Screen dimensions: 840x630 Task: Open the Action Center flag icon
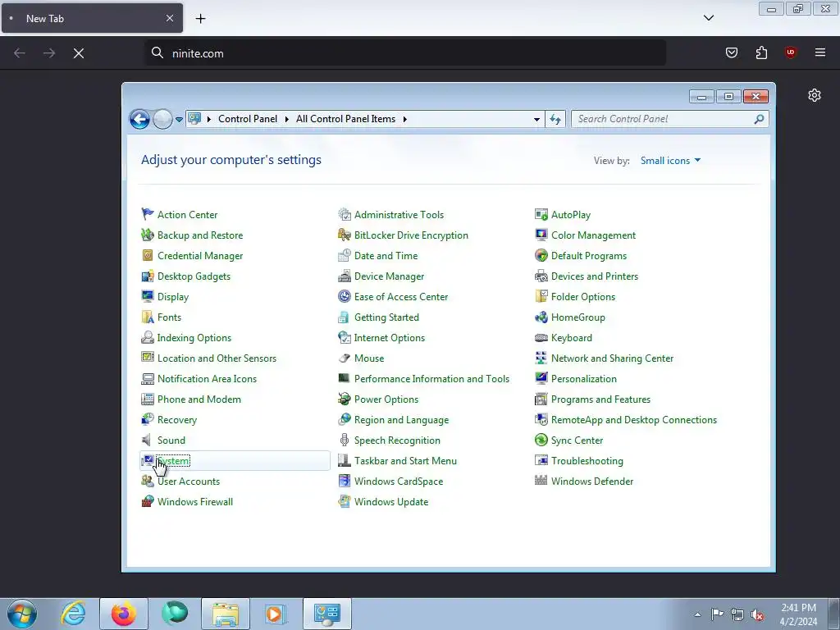148,214
